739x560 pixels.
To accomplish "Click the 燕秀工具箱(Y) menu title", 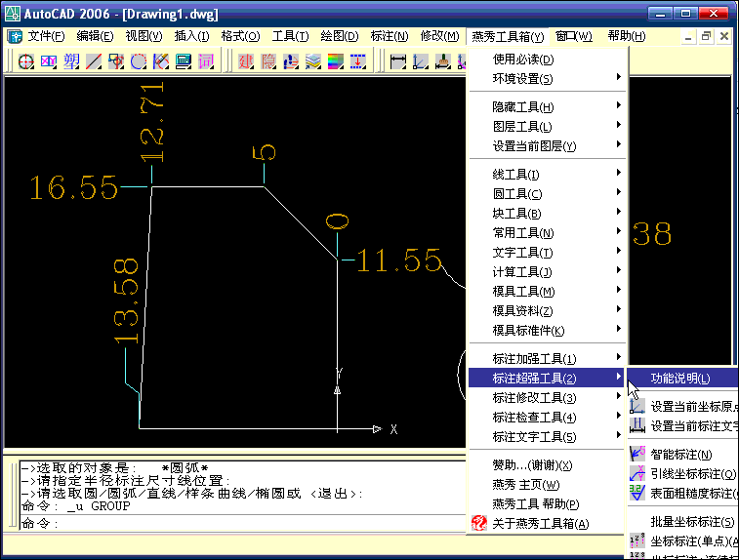I will pyautogui.click(x=508, y=36).
